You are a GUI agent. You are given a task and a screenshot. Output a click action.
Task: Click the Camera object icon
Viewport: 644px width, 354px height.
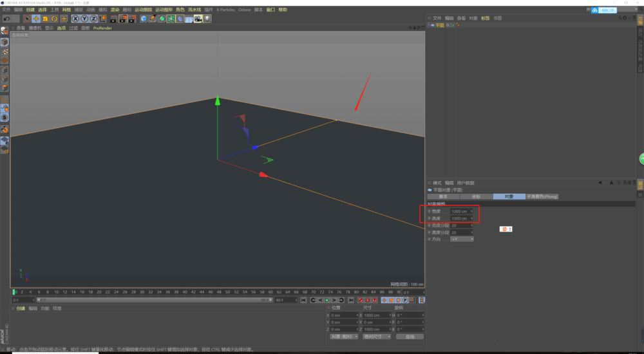click(x=198, y=19)
